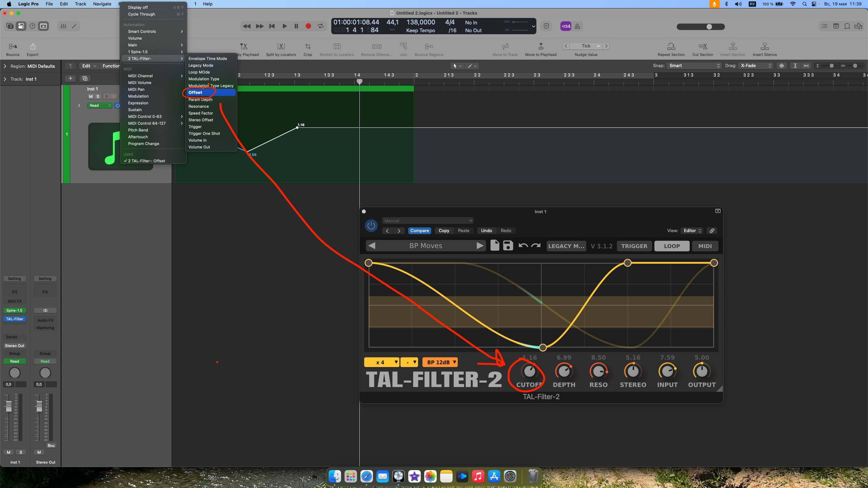Screen dimensions: 868x488
Task: Click TAL-Filter redo arrow icon
Action: [536, 245]
